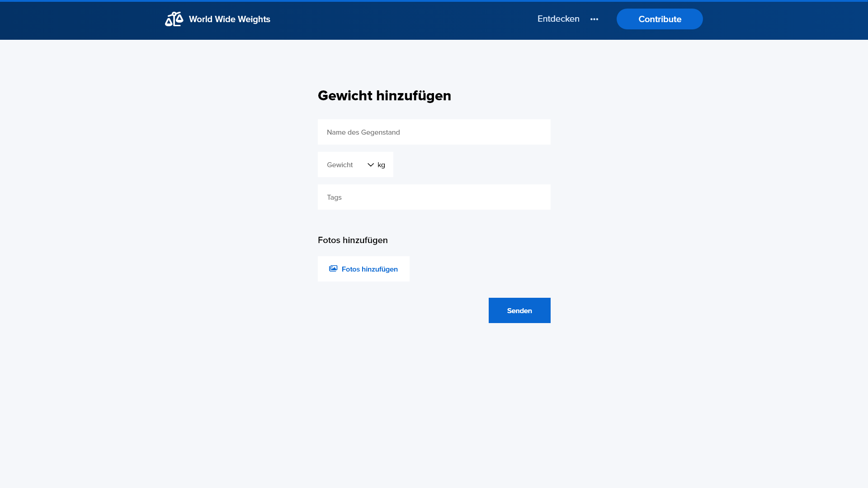Open the three-dots more menu
Screen dimensions: 868x488
[594, 19]
